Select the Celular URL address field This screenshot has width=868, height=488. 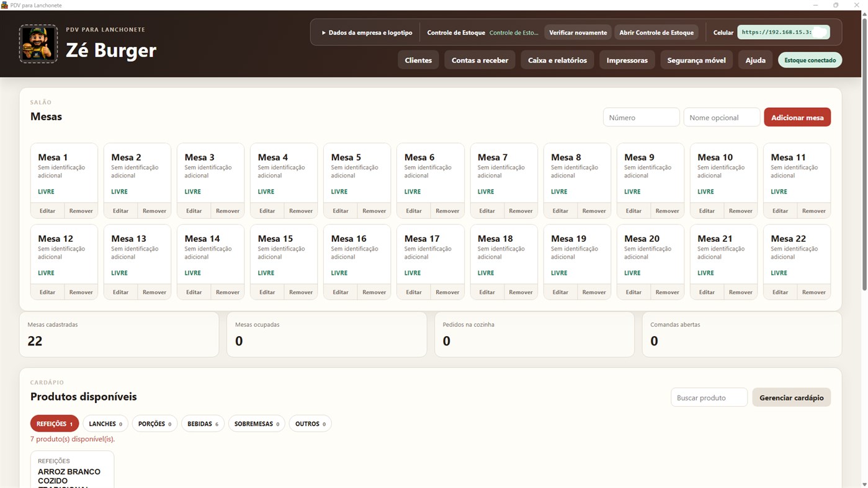pos(784,32)
